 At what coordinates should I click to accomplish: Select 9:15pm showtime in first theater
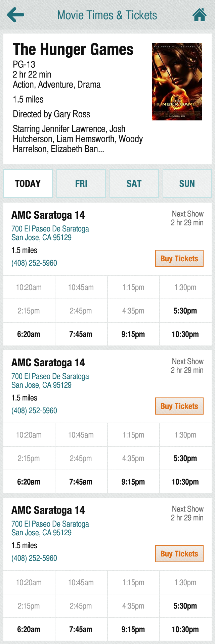point(133,334)
